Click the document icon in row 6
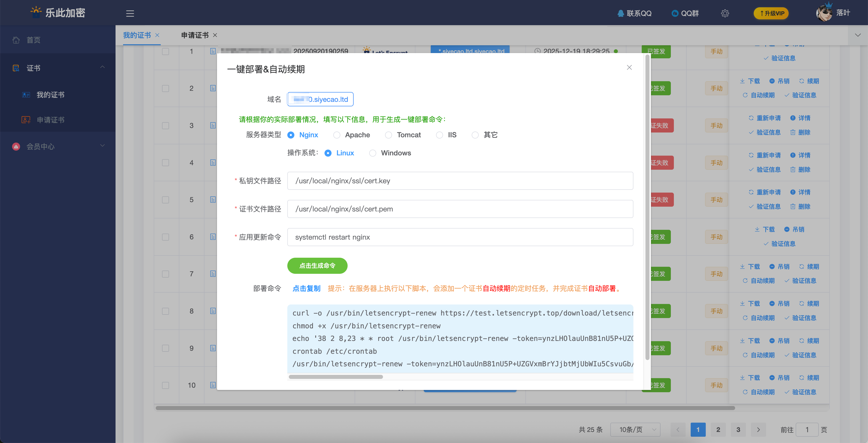 [x=213, y=237]
